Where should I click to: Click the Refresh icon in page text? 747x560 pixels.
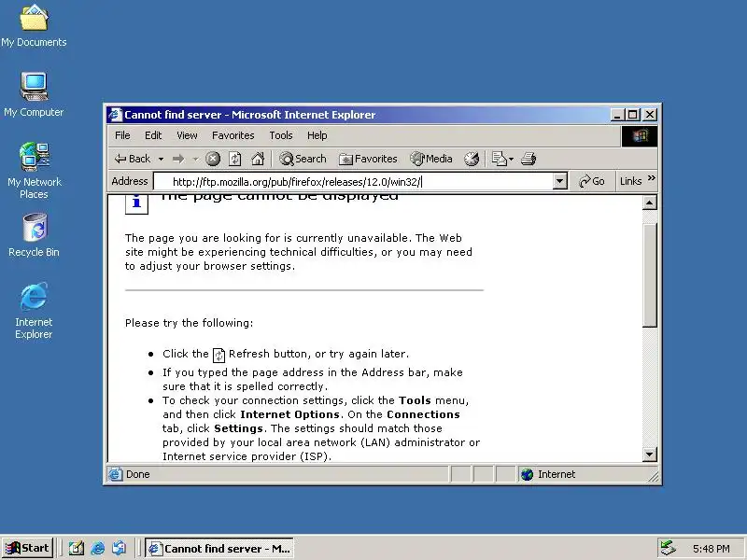click(x=218, y=356)
